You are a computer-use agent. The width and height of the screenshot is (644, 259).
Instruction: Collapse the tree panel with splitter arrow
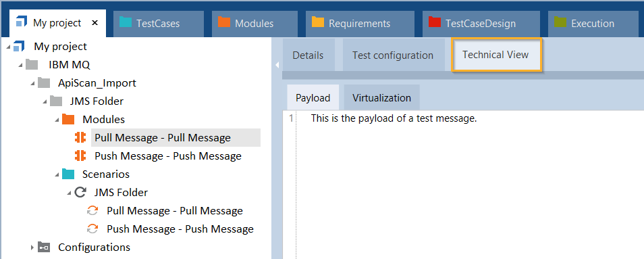click(277, 65)
